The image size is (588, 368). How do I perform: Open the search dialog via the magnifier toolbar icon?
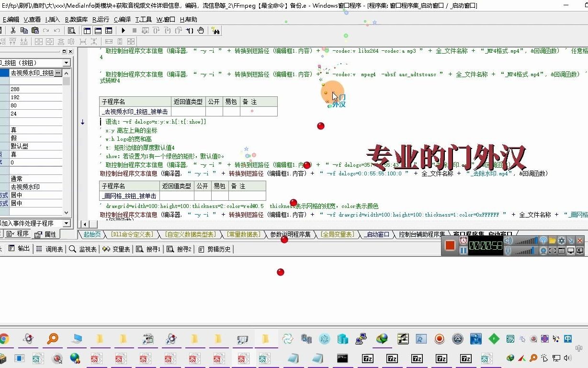71,31
